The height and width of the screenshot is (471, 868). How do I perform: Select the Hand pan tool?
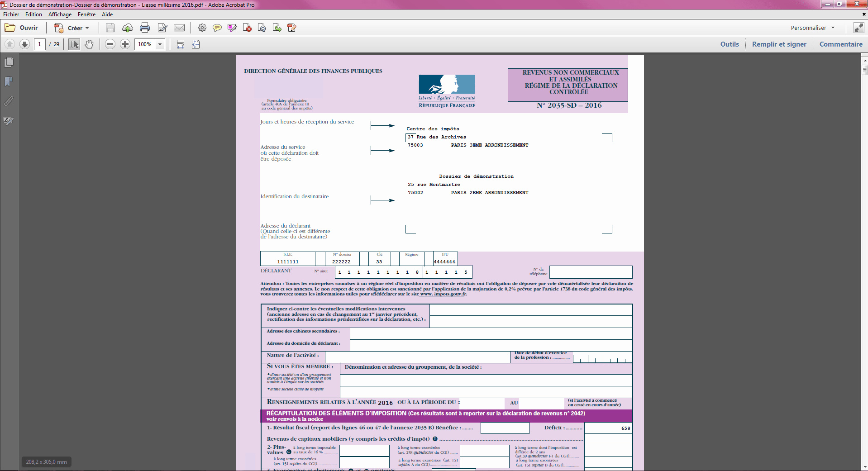tap(89, 44)
